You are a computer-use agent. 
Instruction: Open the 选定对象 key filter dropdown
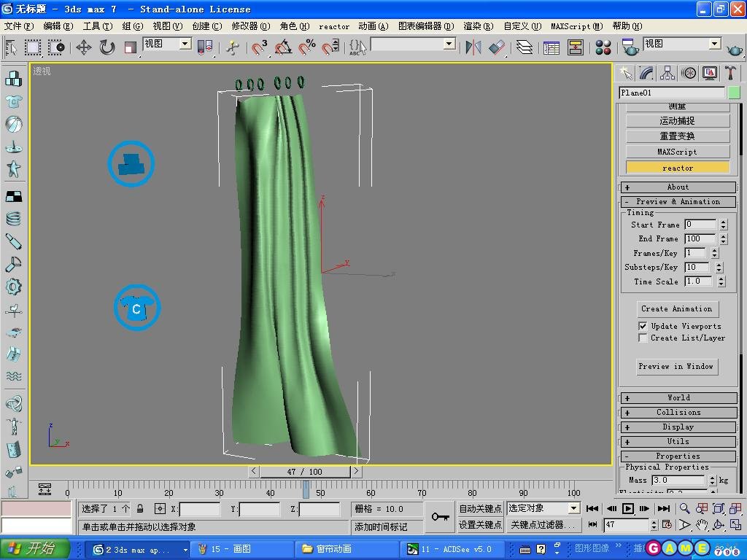(573, 508)
